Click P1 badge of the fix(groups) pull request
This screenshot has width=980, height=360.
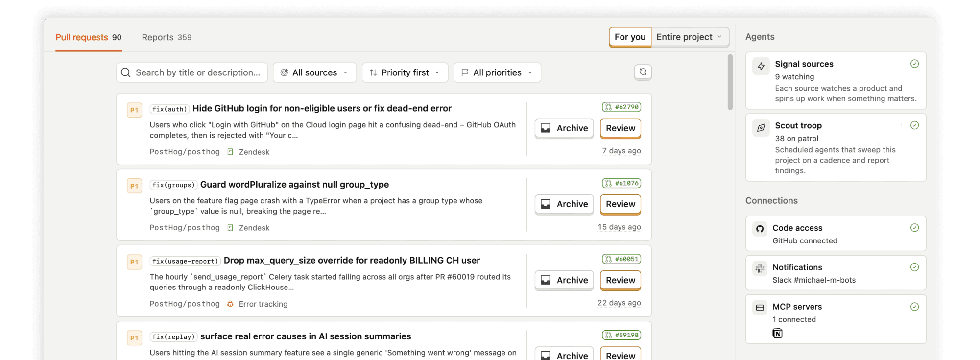pos(134,186)
